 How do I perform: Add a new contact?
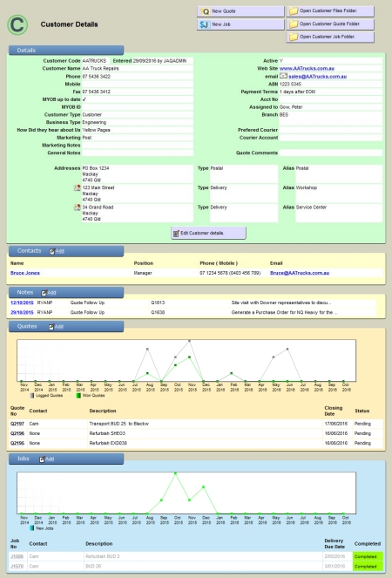[x=57, y=251]
